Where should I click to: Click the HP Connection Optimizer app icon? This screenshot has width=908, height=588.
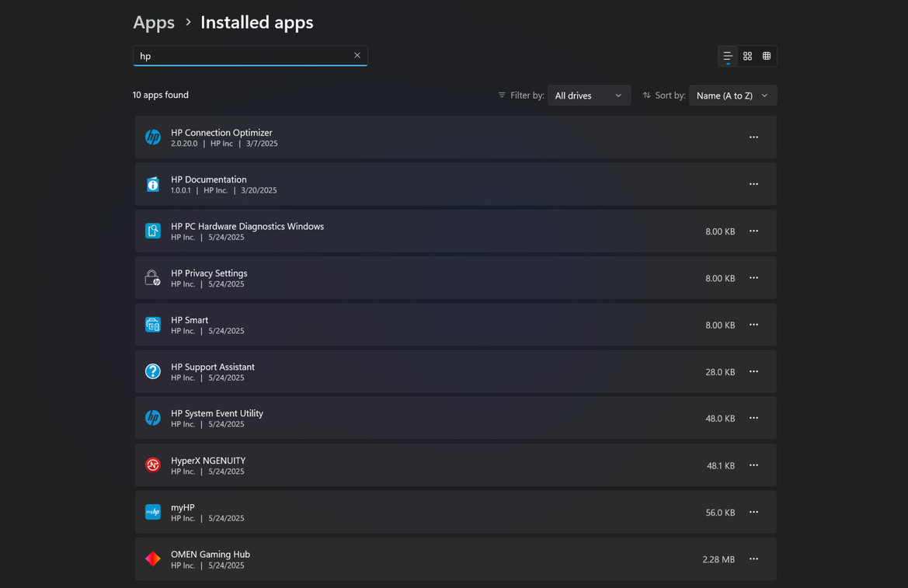pyautogui.click(x=153, y=137)
